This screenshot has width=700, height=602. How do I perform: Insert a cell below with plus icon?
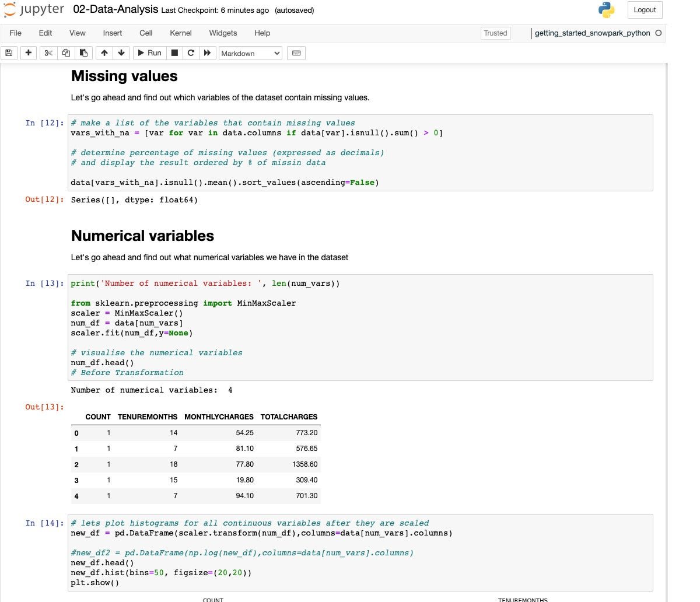[28, 53]
